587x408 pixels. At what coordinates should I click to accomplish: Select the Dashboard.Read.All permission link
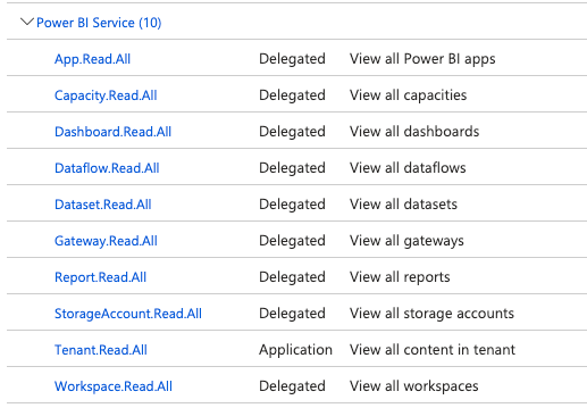coord(113,132)
